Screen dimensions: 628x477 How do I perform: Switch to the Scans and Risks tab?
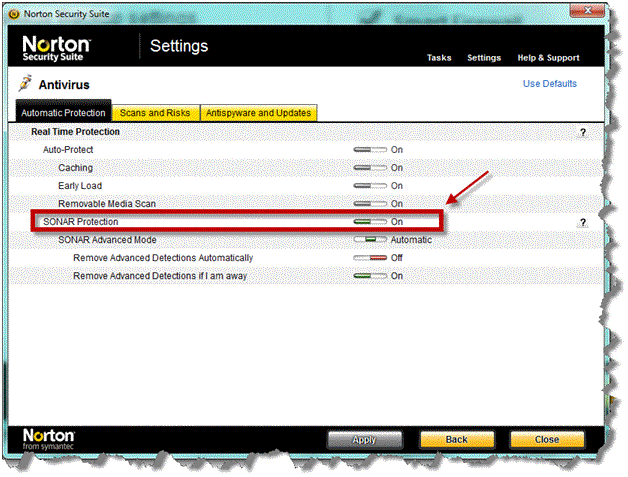[155, 113]
